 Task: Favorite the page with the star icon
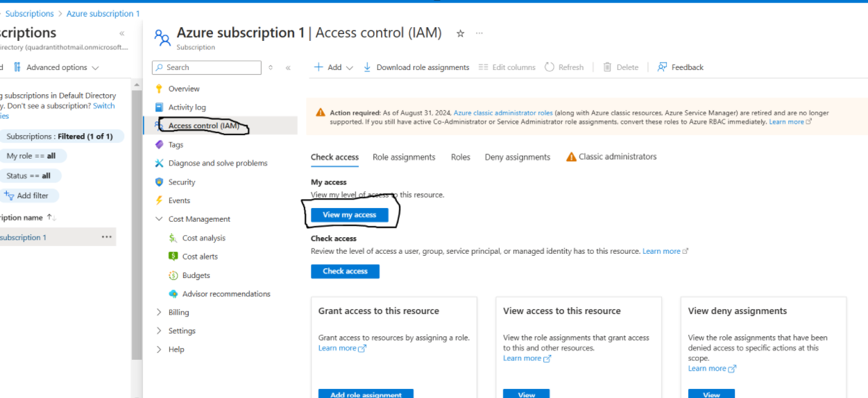click(x=460, y=33)
